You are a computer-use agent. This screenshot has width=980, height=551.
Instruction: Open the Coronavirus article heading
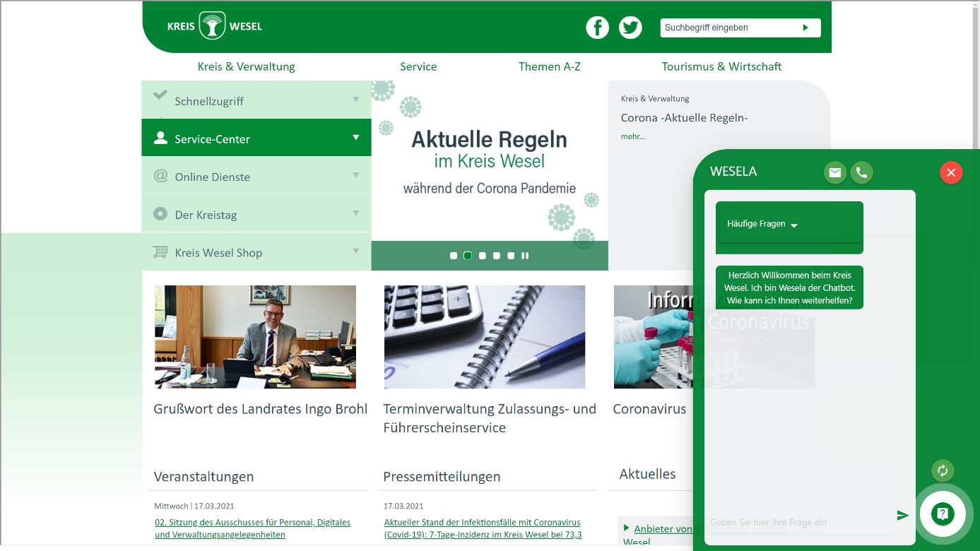(x=649, y=409)
